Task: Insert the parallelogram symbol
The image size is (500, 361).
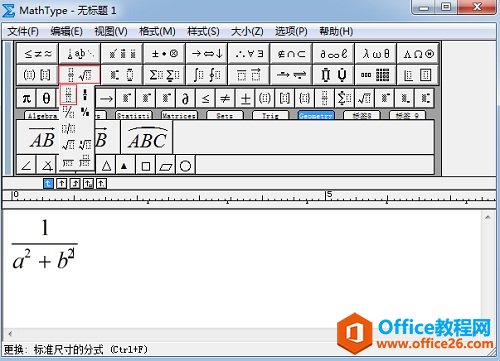Action: coord(165,165)
